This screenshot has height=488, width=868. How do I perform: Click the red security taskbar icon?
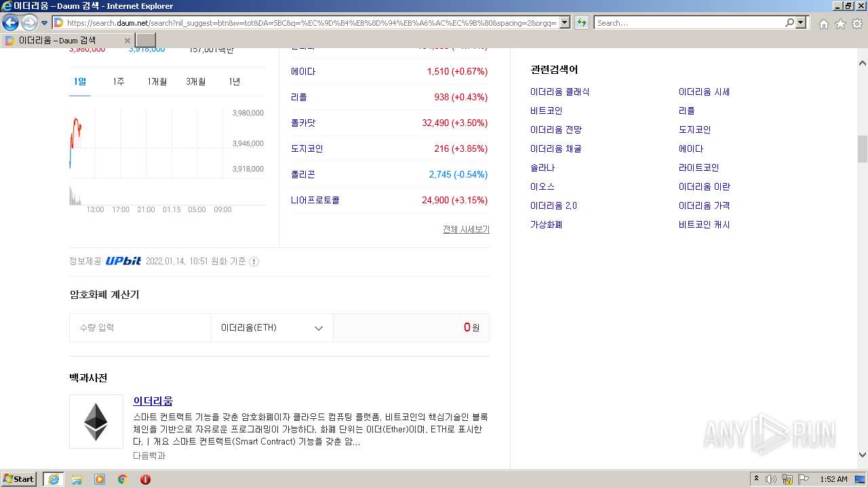[145, 479]
